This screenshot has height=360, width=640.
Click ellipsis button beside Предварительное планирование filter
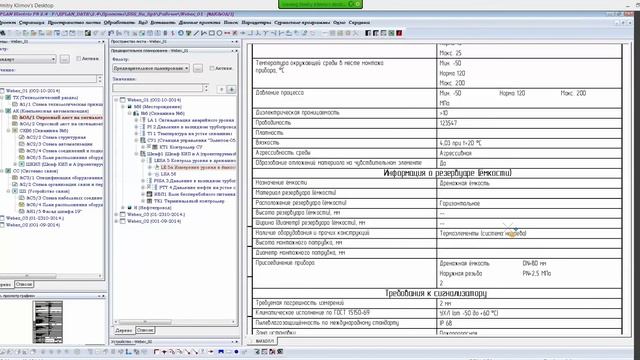tap(198, 69)
